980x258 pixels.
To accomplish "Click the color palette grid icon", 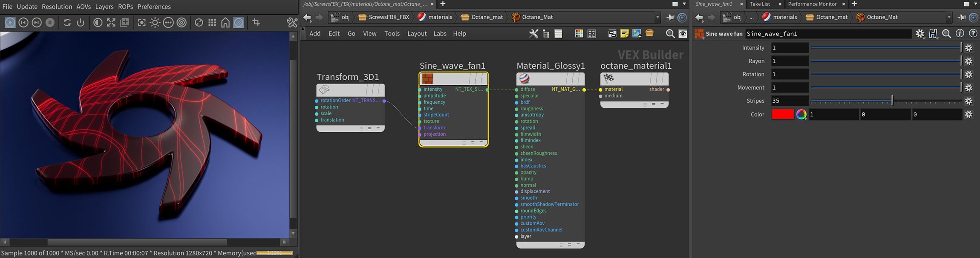I will coord(579,33).
